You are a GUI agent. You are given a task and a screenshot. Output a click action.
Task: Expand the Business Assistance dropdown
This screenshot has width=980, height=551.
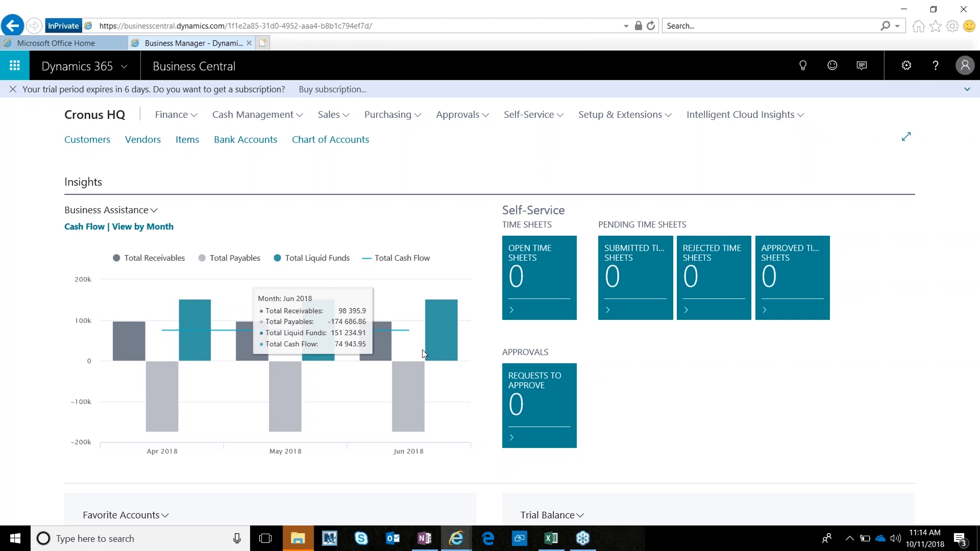click(111, 210)
